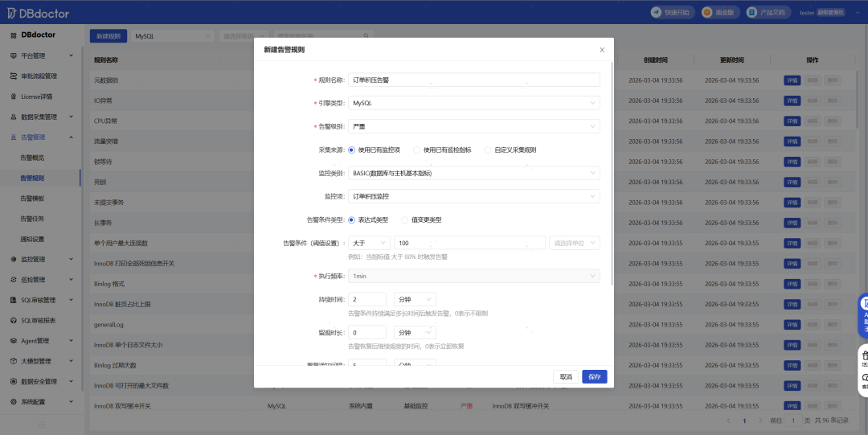Select 值变更类型 condition radio
Screen dimensions: 868x435
coord(404,220)
